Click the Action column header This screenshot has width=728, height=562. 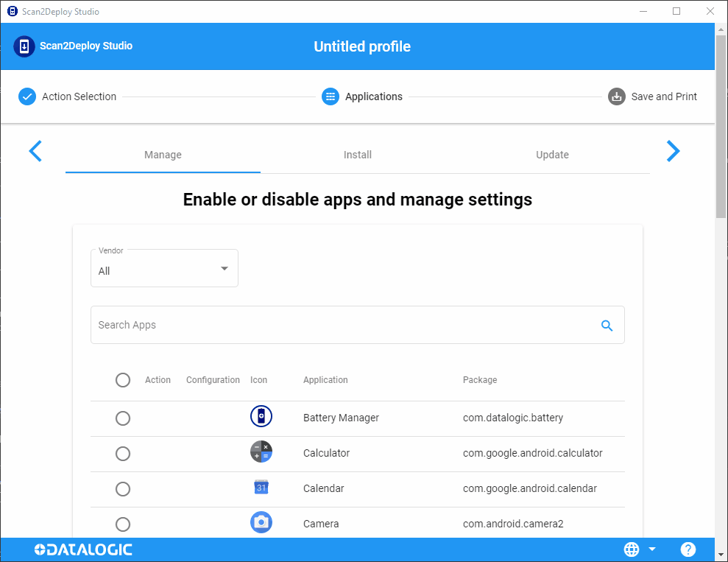pos(158,380)
